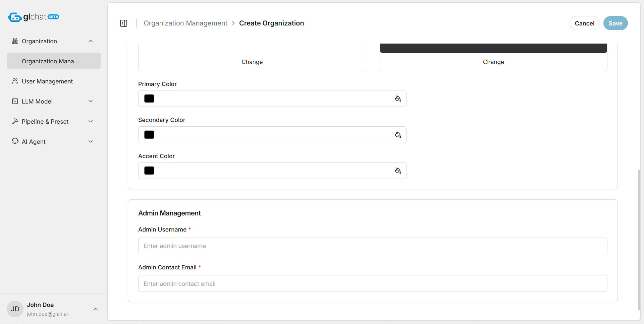Collapse the Organization menu section
Image resolution: width=644 pixels, height=324 pixels.
click(x=91, y=41)
